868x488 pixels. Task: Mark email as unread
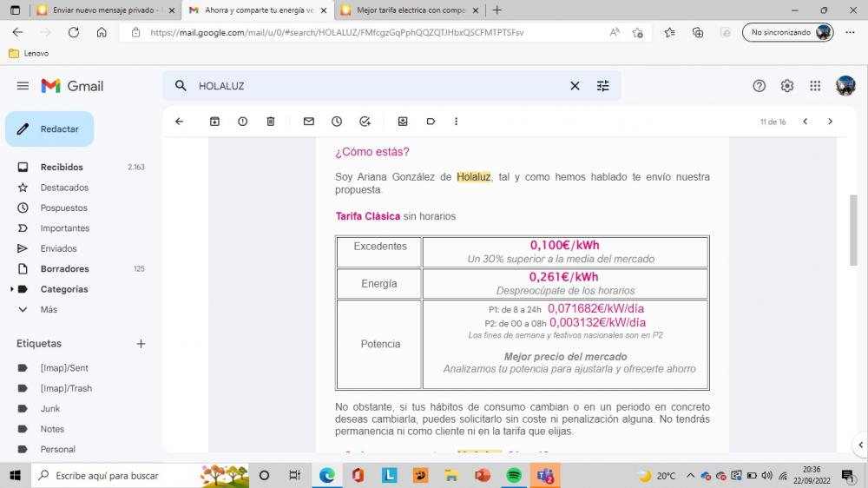pos(309,122)
